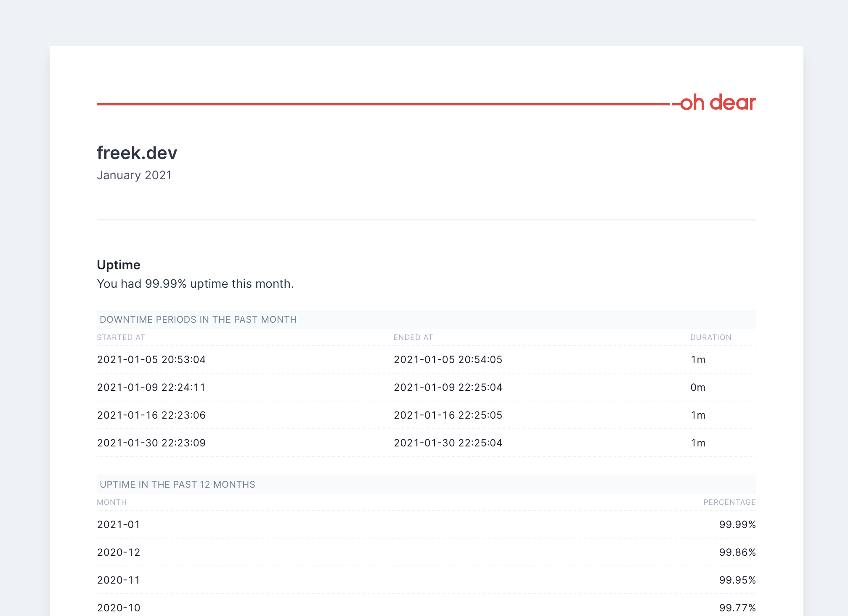
Task: Click the 99.95% percentage value
Action: pos(737,580)
